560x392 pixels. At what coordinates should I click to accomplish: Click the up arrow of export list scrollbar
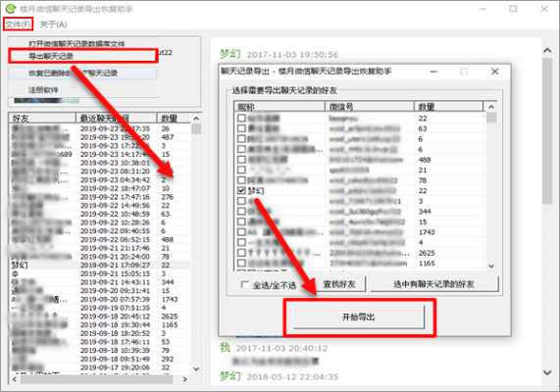tap(491, 107)
